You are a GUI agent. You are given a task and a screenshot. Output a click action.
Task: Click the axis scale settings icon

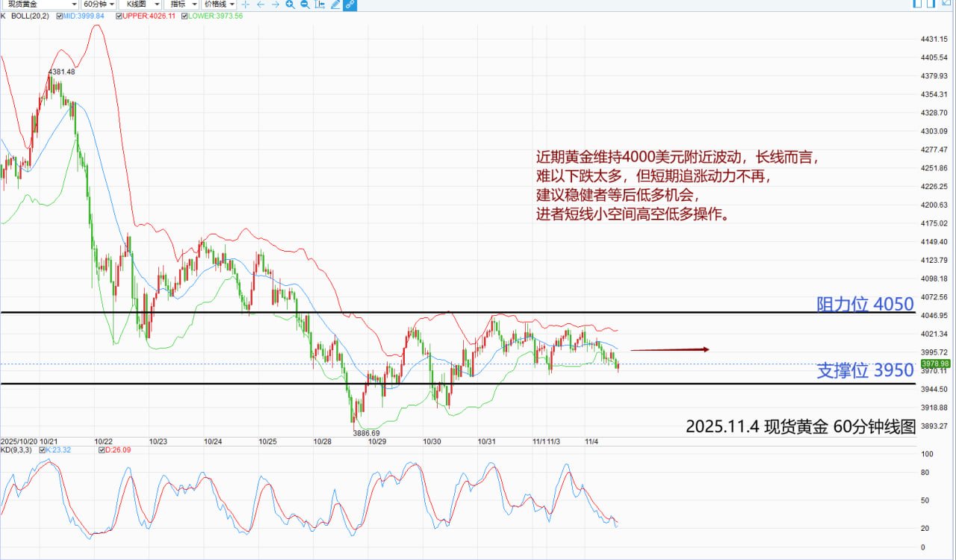pos(320,4)
